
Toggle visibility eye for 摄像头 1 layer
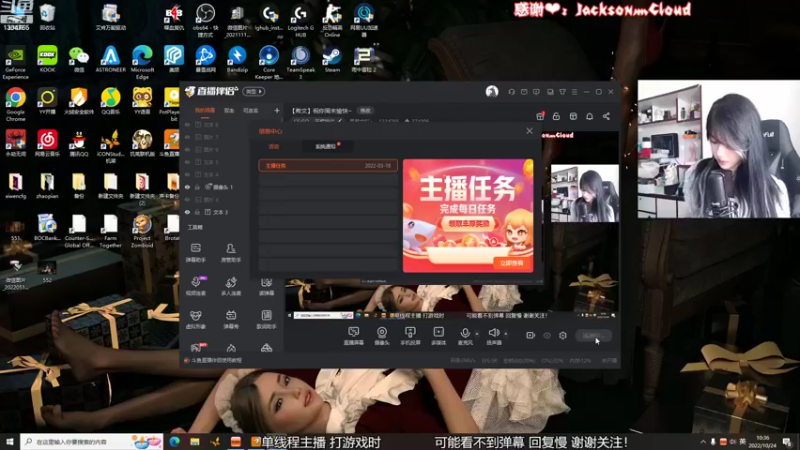187,187
